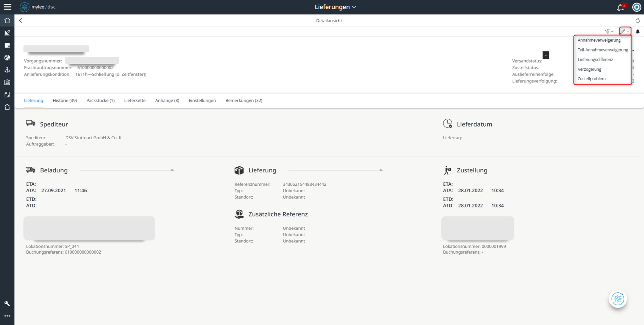This screenshot has height=325, width=644.
Task: Click Referenznummer 343052154488434442
Action: coord(305,184)
